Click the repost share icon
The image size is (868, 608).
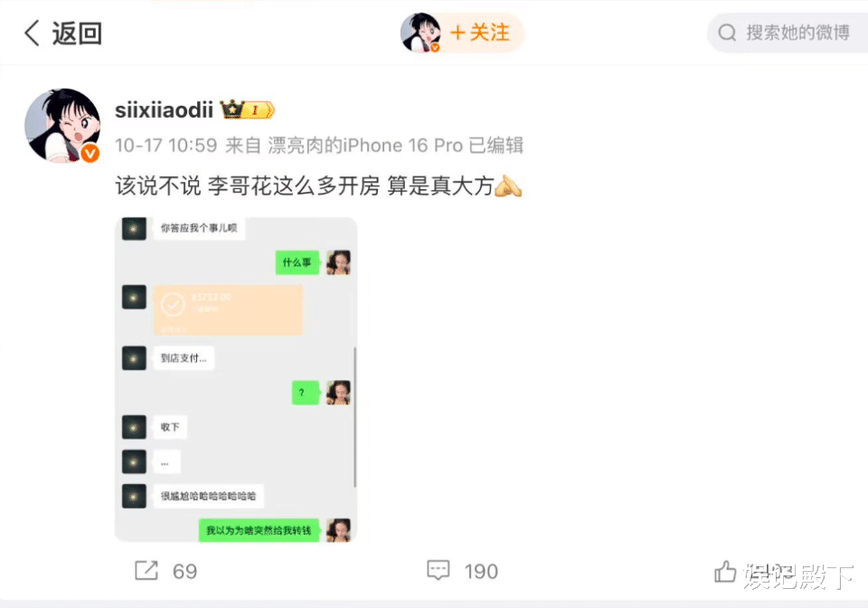146,570
